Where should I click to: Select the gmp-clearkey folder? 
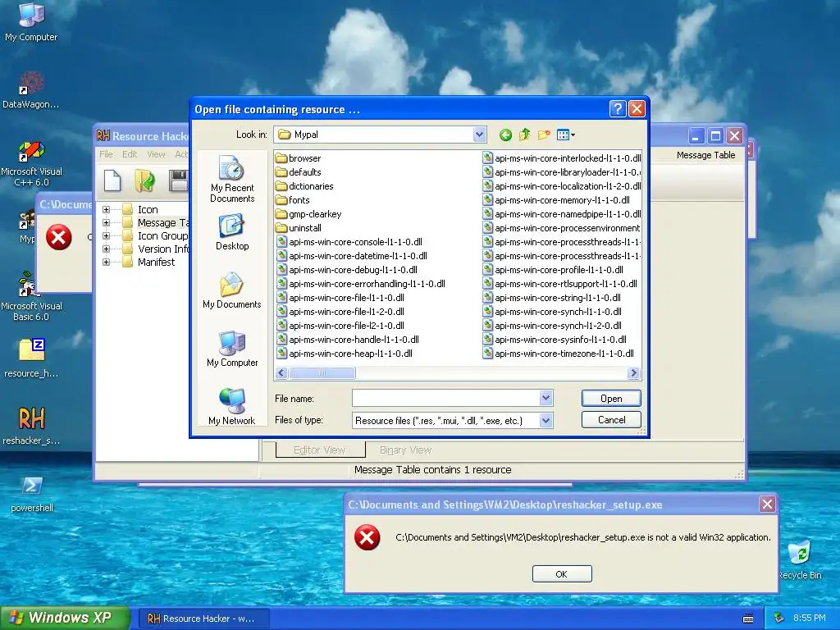(x=308, y=214)
